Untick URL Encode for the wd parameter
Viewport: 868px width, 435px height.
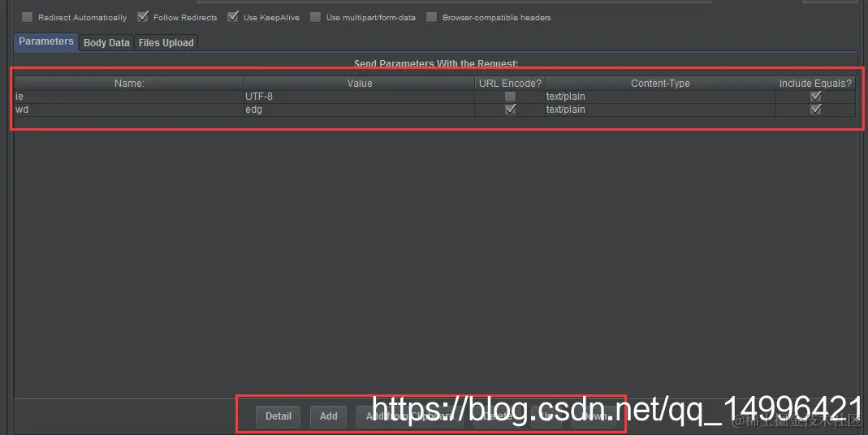pos(511,110)
